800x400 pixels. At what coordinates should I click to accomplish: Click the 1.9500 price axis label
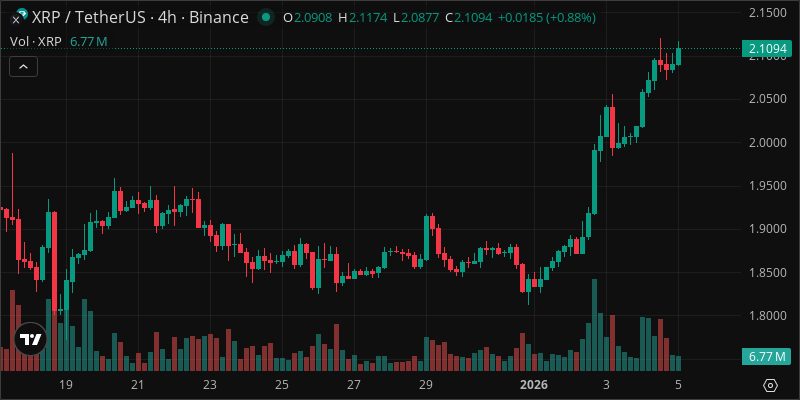pyautogui.click(x=767, y=186)
